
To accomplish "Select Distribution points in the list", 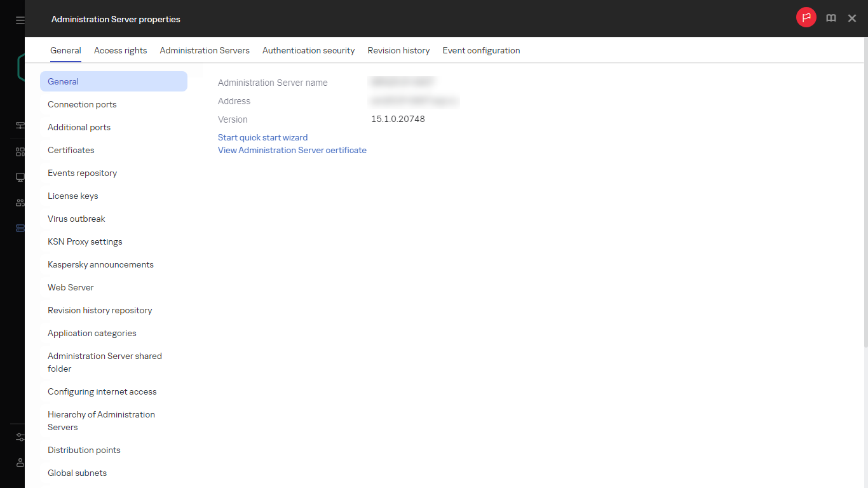I will pyautogui.click(x=84, y=450).
